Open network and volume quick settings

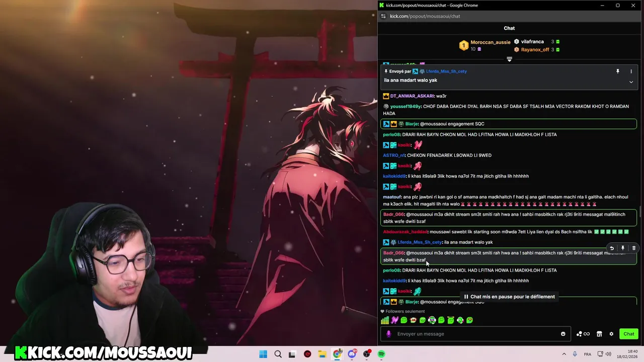605,354
